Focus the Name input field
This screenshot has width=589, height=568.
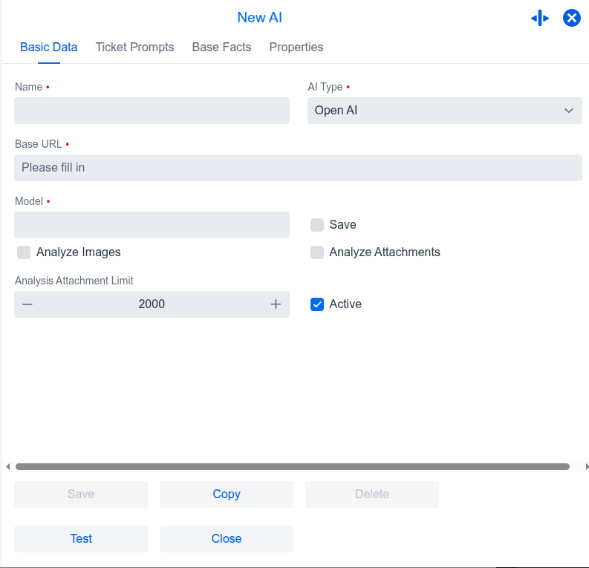point(152,110)
